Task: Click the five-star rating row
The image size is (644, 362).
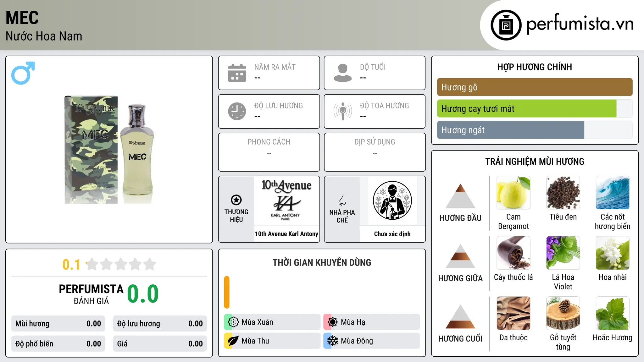Action: pos(121,264)
